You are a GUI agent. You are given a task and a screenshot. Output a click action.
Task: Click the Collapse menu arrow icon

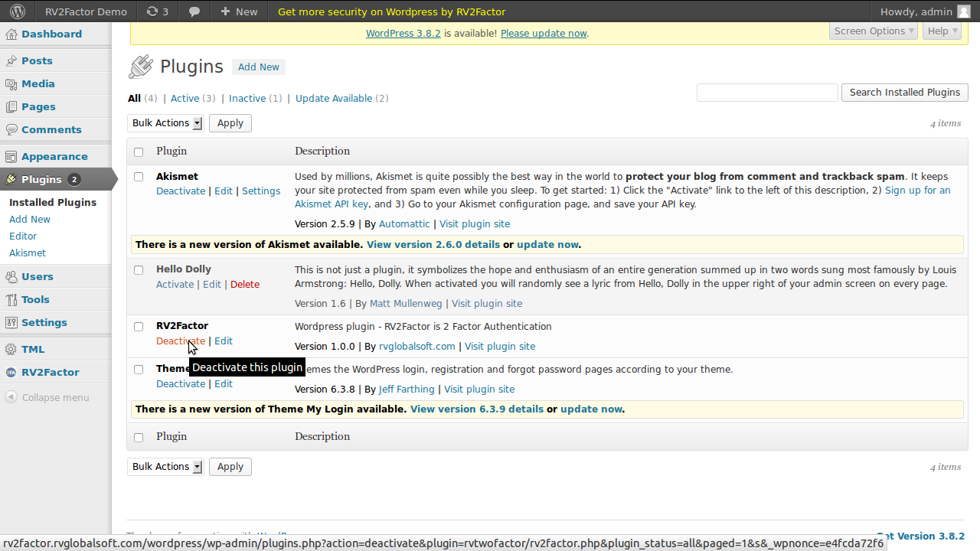pyautogui.click(x=11, y=397)
